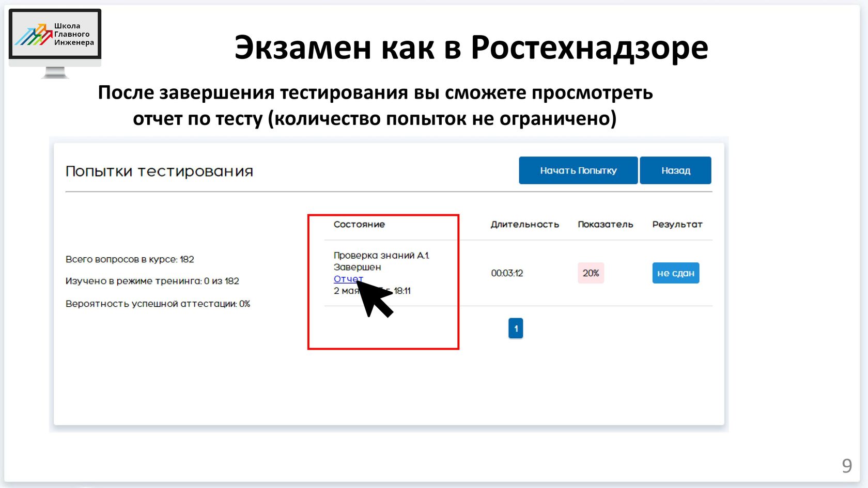
Task: Click Изучено в режиме тренинга: 0 из 182
Action: (x=152, y=281)
